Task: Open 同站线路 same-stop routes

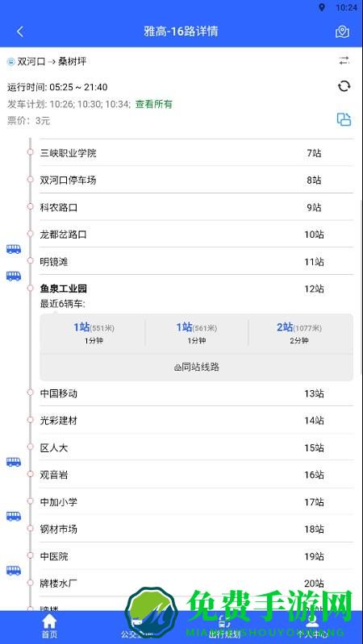Action: click(197, 368)
